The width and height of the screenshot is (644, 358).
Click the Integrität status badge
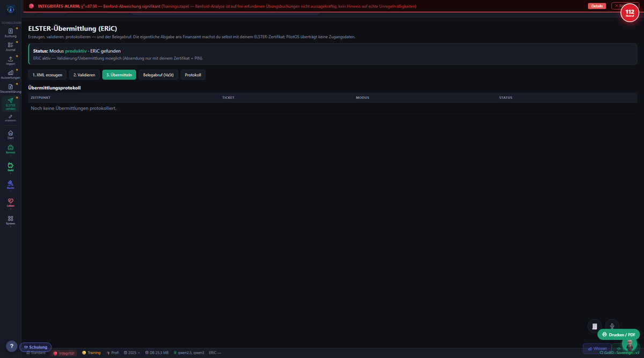click(64, 353)
